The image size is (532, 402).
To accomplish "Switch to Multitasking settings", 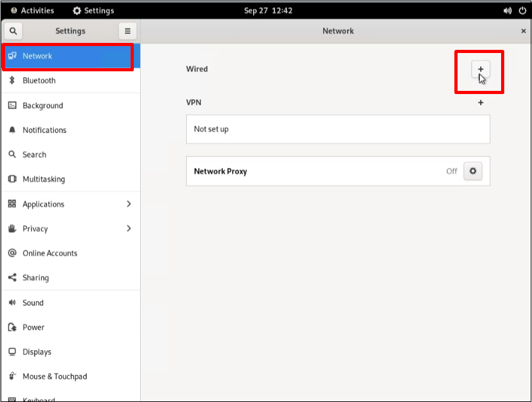I will pyautogui.click(x=44, y=179).
